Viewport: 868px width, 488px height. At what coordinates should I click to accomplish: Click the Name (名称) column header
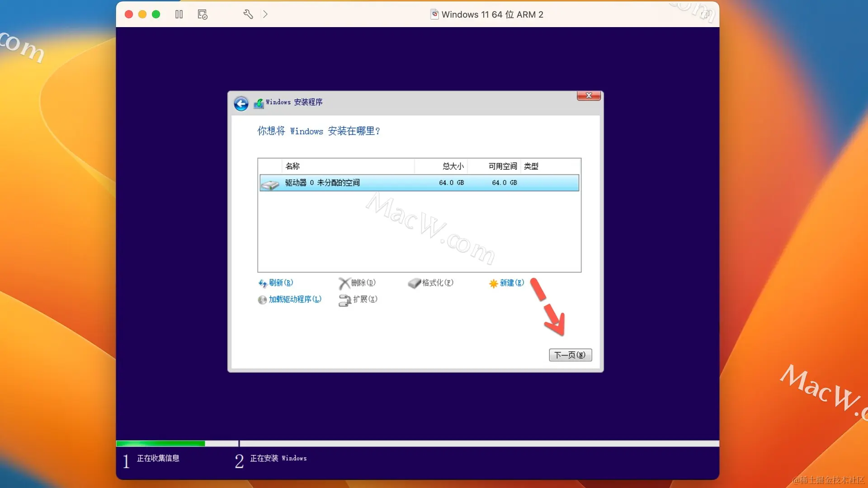point(292,166)
